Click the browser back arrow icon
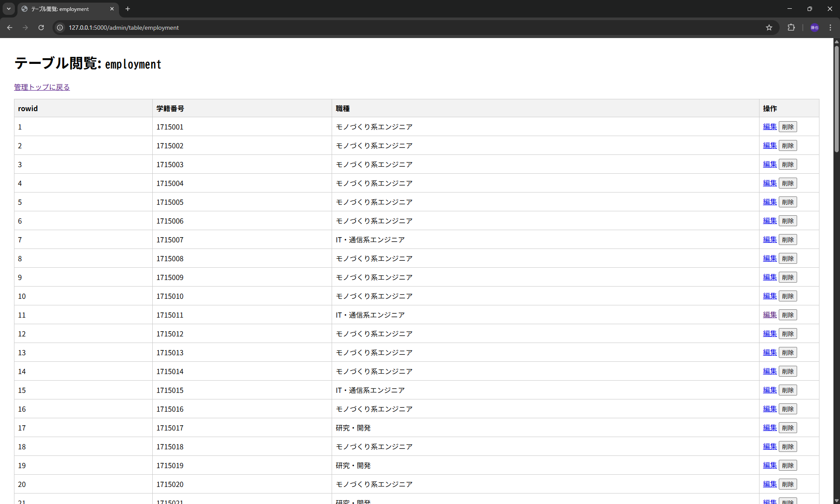Screen dimensions: 840x504 [10, 28]
